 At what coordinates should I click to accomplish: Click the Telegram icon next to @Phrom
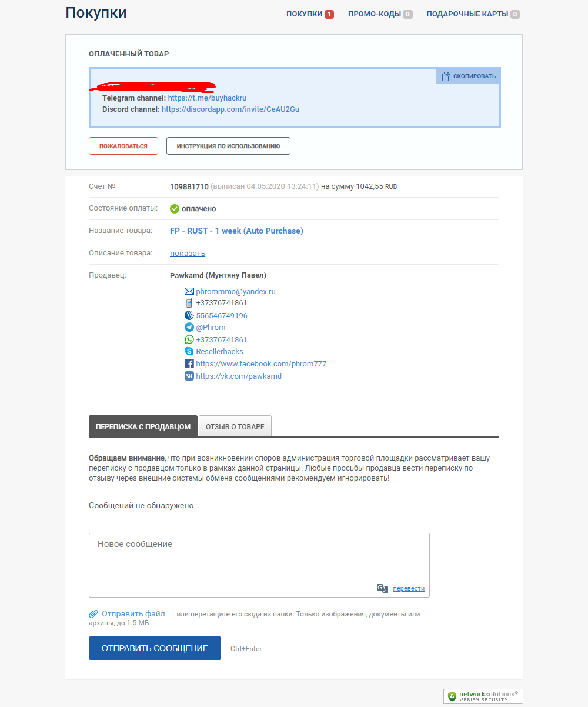pos(189,327)
